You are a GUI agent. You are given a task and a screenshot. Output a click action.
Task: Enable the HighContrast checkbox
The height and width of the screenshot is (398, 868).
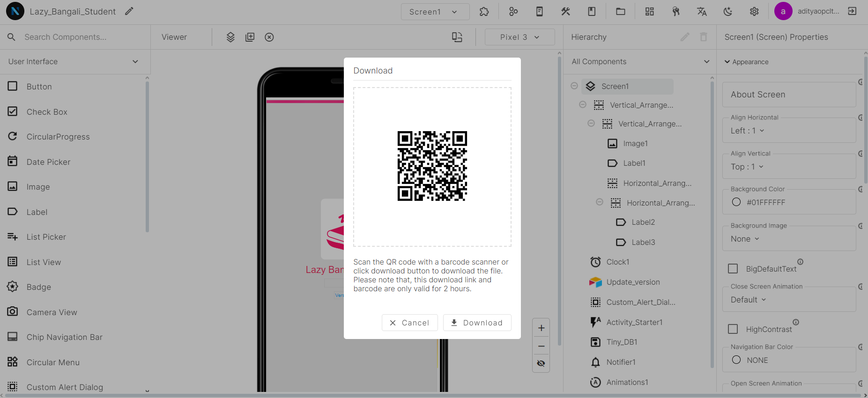[733, 329]
